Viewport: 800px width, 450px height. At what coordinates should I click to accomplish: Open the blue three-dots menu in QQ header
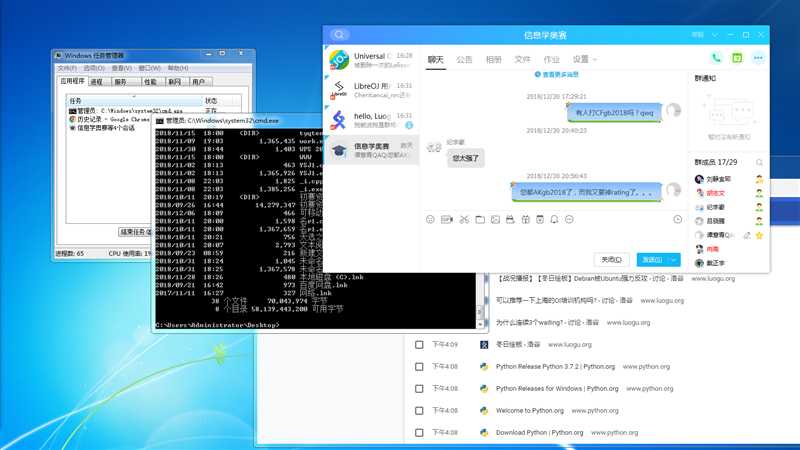tap(758, 58)
